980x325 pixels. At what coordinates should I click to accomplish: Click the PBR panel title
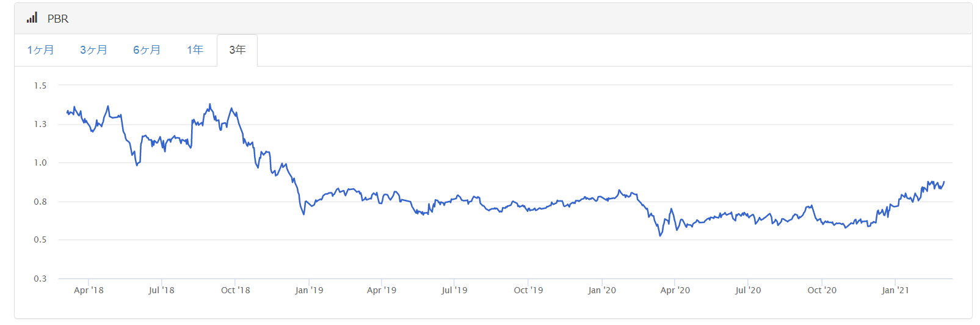click(x=58, y=19)
